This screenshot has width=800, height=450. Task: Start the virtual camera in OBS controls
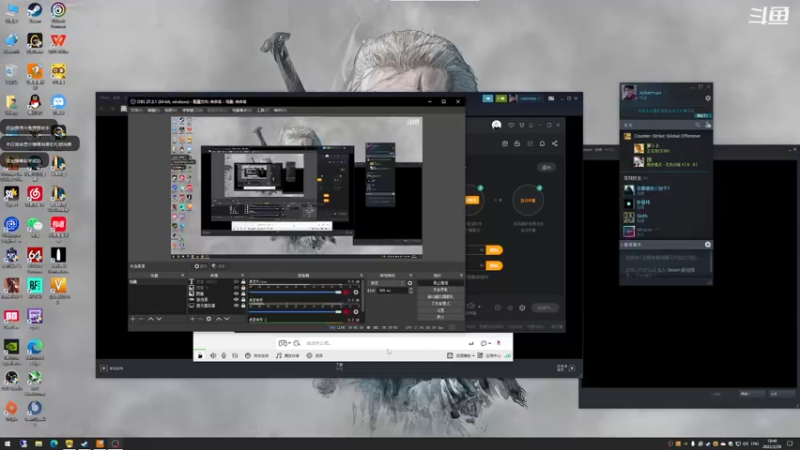pyautogui.click(x=440, y=296)
